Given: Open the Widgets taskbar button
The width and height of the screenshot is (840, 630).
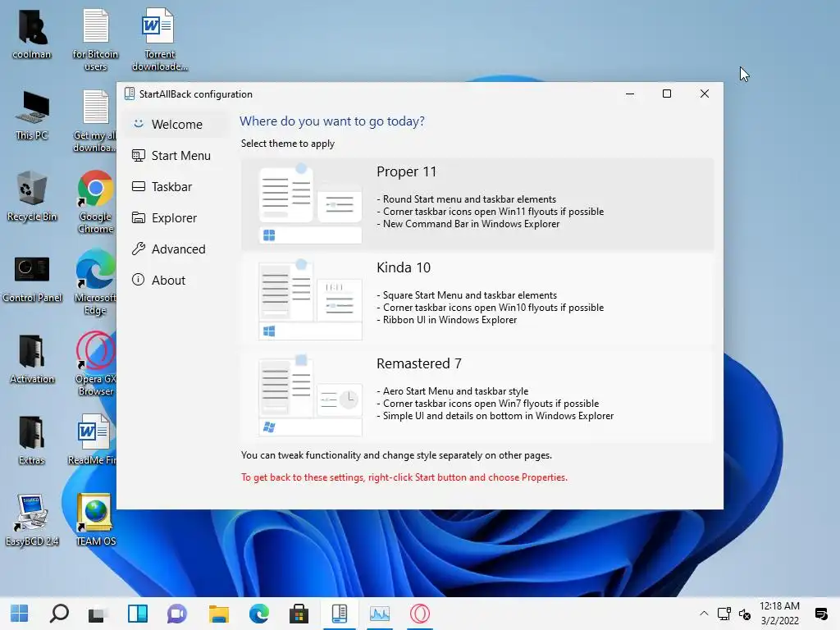Looking at the screenshot, I should [138, 614].
